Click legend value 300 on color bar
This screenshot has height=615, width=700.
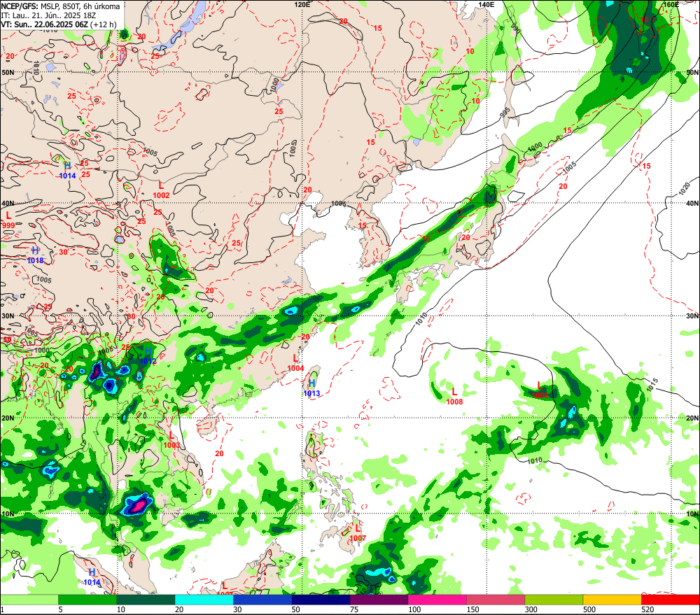[531, 609]
